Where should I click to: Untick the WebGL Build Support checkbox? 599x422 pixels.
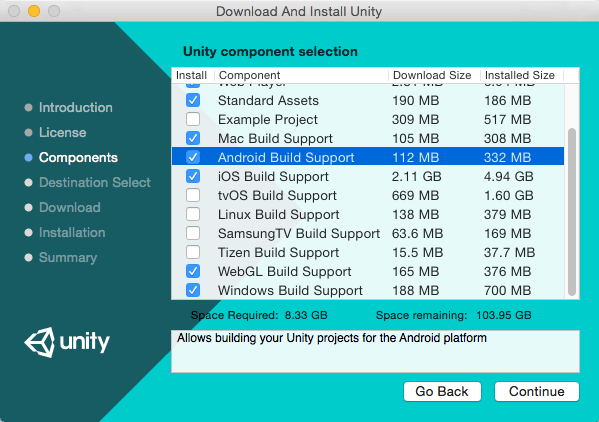coord(193,271)
